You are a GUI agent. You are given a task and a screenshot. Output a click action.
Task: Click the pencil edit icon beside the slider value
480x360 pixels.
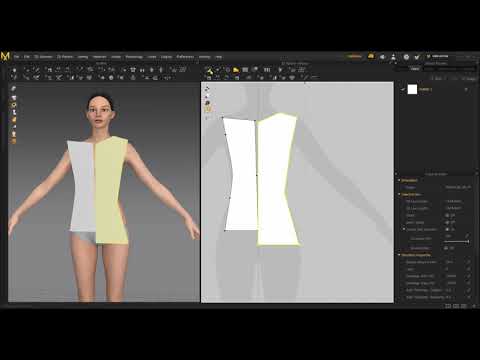tap(467, 236)
